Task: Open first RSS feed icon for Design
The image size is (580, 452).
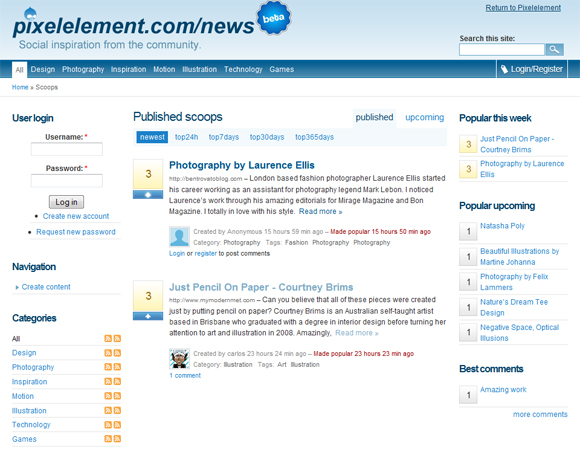Action: [108, 353]
